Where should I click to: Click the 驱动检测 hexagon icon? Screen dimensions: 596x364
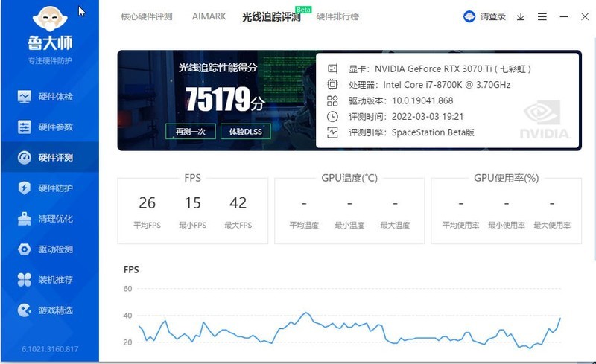click(25, 249)
